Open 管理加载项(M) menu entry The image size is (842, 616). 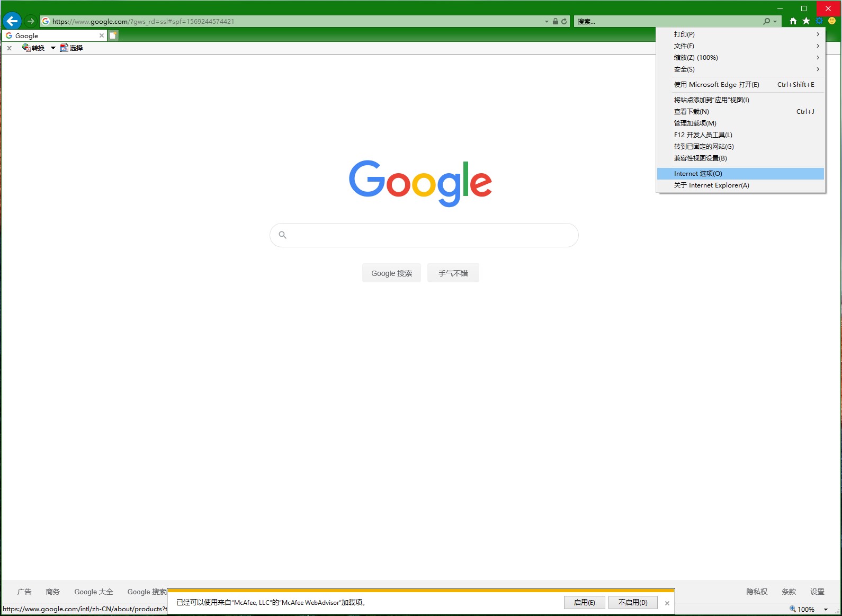pos(740,123)
